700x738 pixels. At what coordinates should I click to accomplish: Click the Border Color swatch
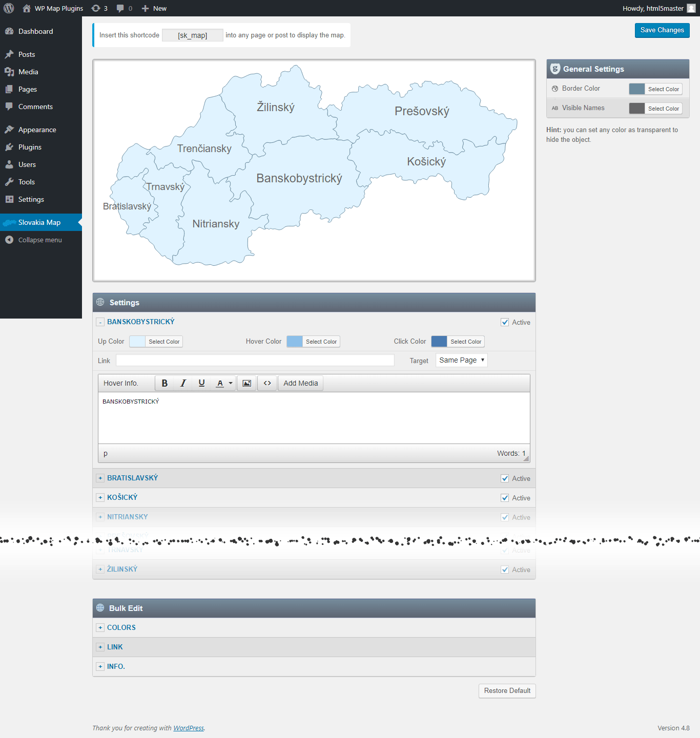click(637, 89)
